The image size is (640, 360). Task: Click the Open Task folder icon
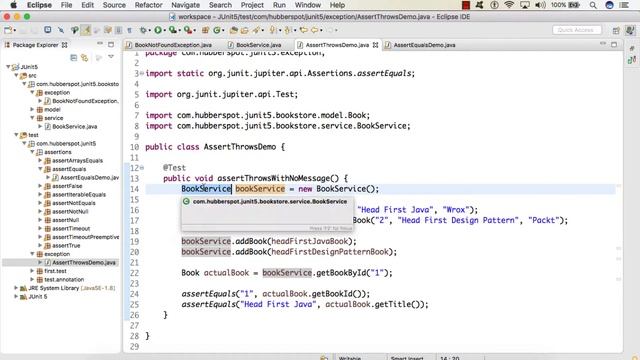tap(244, 30)
